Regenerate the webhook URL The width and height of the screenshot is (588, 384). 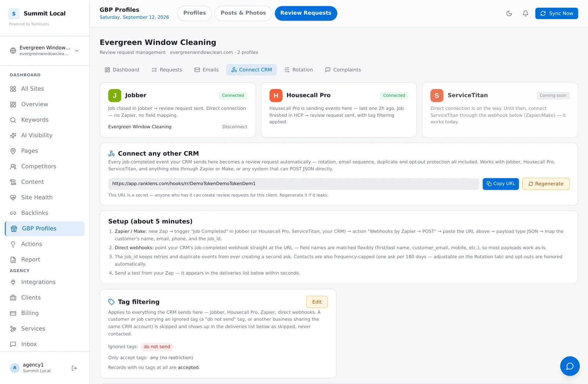pyautogui.click(x=546, y=184)
